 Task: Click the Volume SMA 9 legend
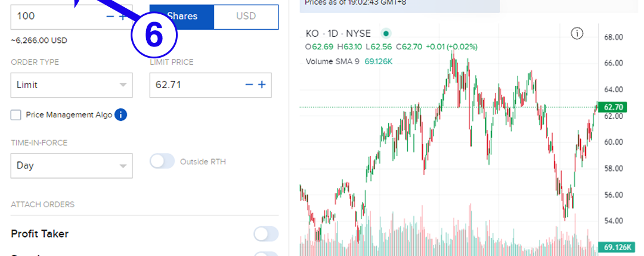point(332,61)
